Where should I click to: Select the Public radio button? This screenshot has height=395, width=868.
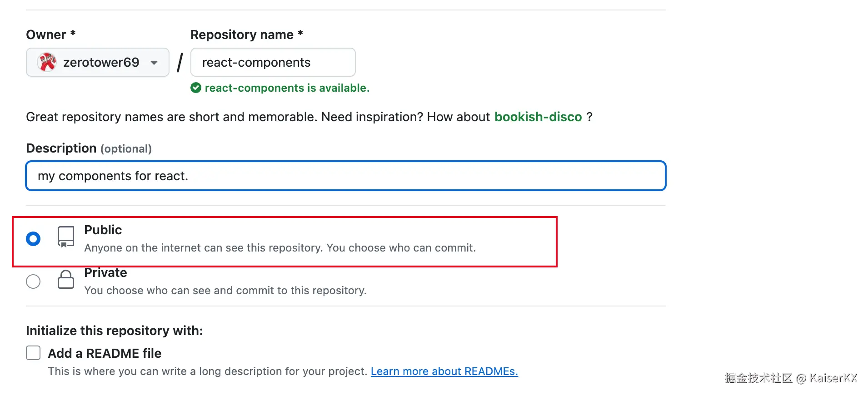33,239
